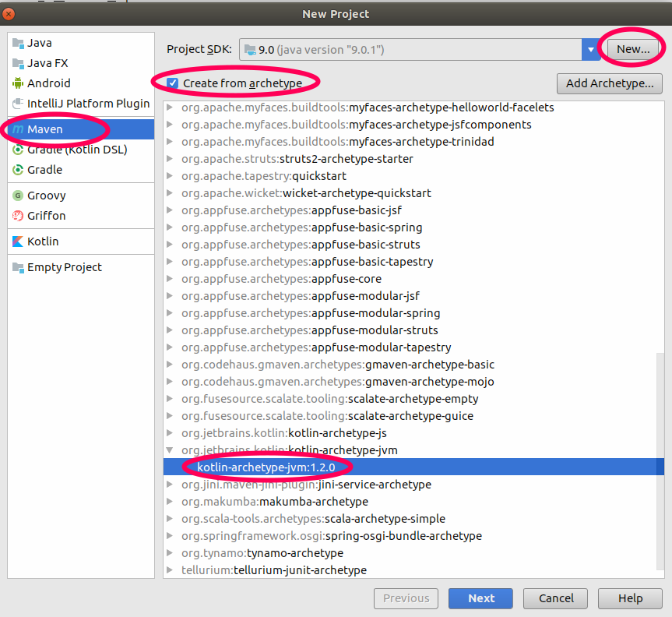Viewport: 672px width, 617px height.
Task: Click the Android robot icon
Action: (18, 83)
